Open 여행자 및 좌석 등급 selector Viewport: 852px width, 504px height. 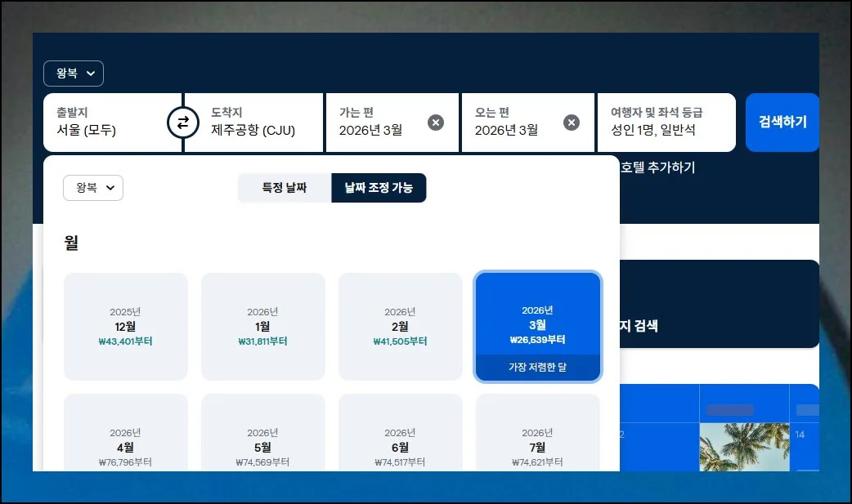[x=666, y=123]
